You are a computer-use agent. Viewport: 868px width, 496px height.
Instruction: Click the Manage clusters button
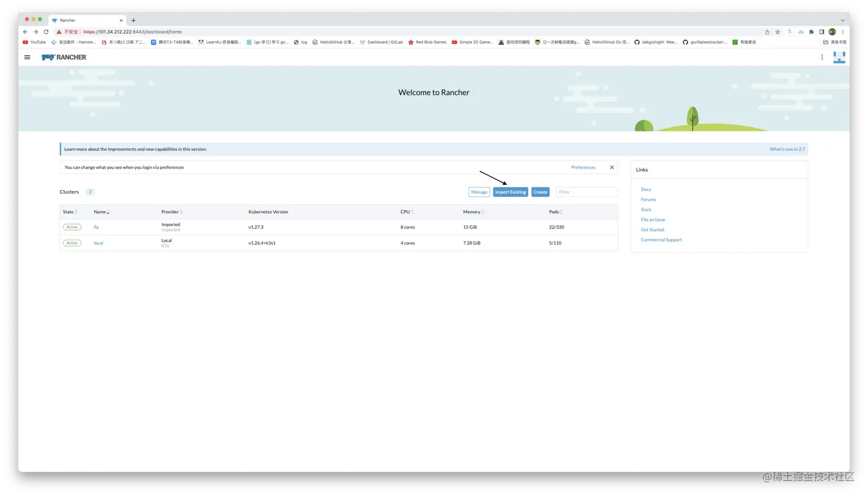pos(479,192)
